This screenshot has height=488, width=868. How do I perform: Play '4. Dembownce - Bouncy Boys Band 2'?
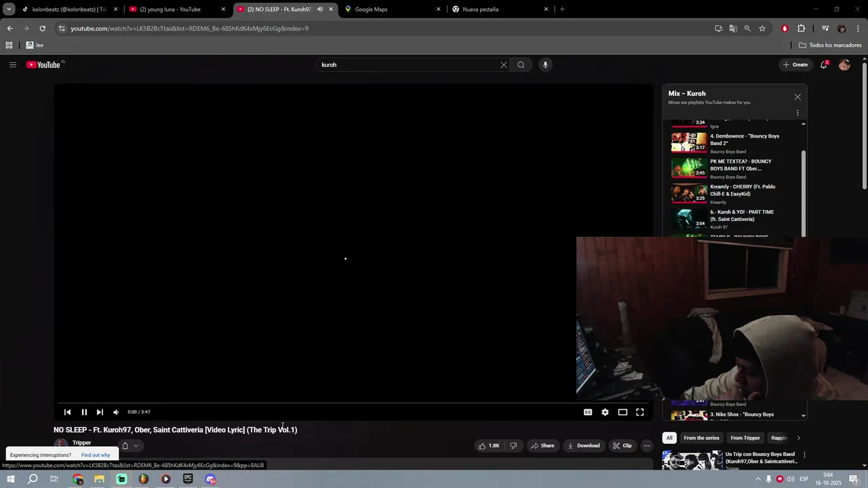734,143
